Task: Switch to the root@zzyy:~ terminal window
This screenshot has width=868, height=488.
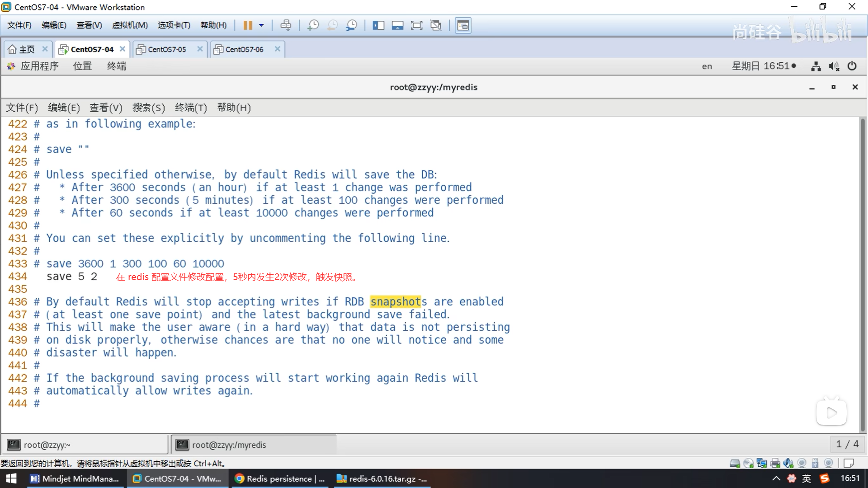Action: [x=86, y=445]
